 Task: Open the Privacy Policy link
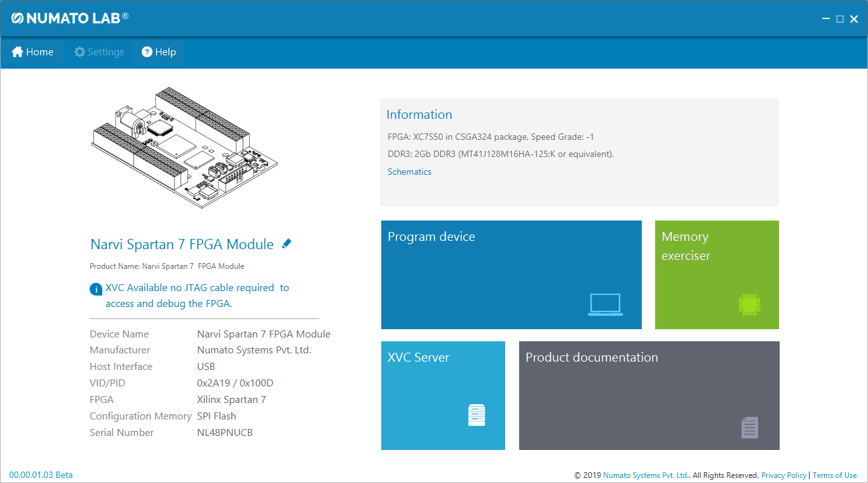783,475
